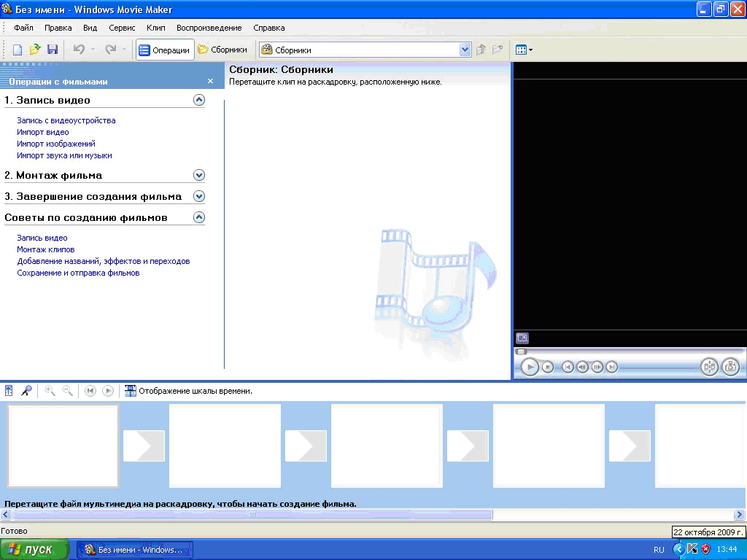Screen dimensions: 747x560
Task: Open the Файл menu
Action: tap(23, 28)
